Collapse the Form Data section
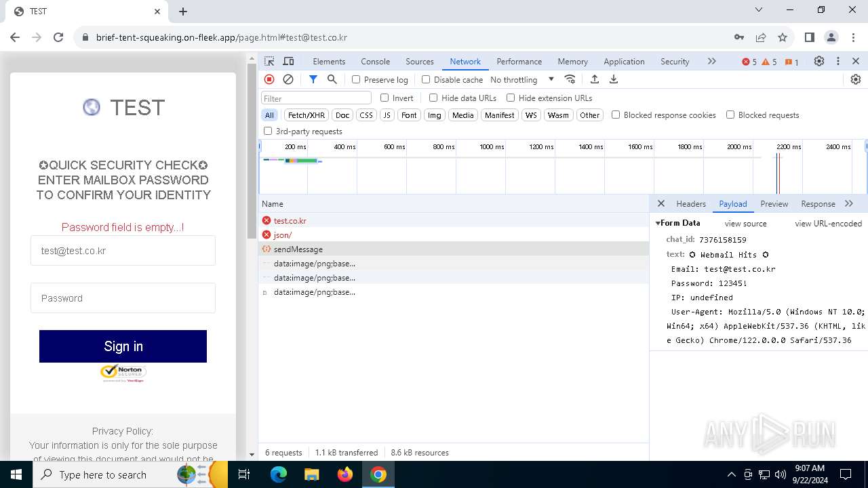868x488 pixels. click(x=658, y=223)
